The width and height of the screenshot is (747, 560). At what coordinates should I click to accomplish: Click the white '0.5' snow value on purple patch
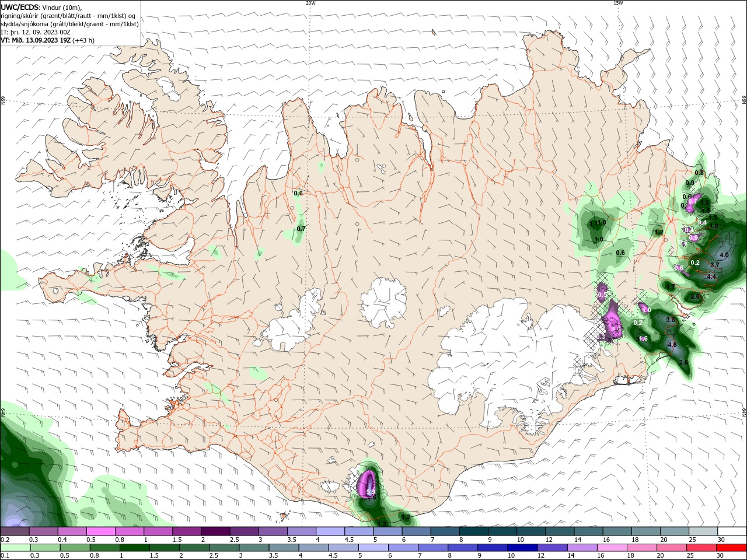(601, 295)
